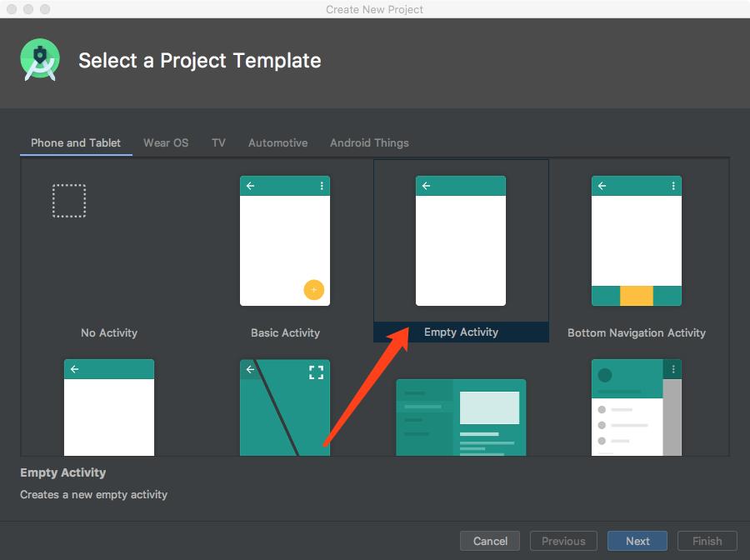Screen dimensions: 750x560
Task: Click the dashed box icon of the No Activity template
Action: coord(69,200)
